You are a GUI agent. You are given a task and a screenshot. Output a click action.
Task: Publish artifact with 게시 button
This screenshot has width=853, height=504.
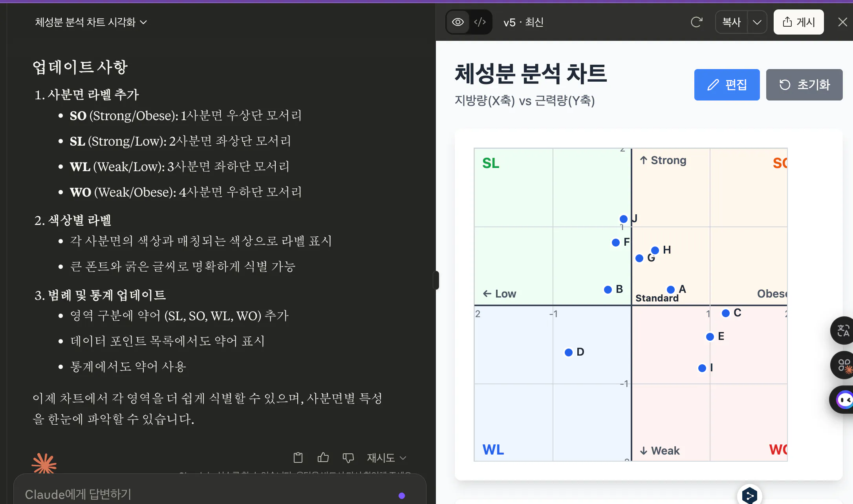pos(798,22)
